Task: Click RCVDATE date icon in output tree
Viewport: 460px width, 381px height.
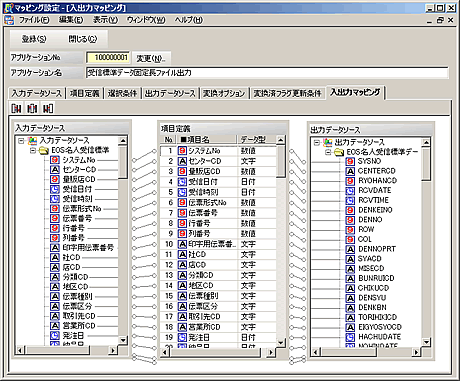Action: (x=350, y=191)
